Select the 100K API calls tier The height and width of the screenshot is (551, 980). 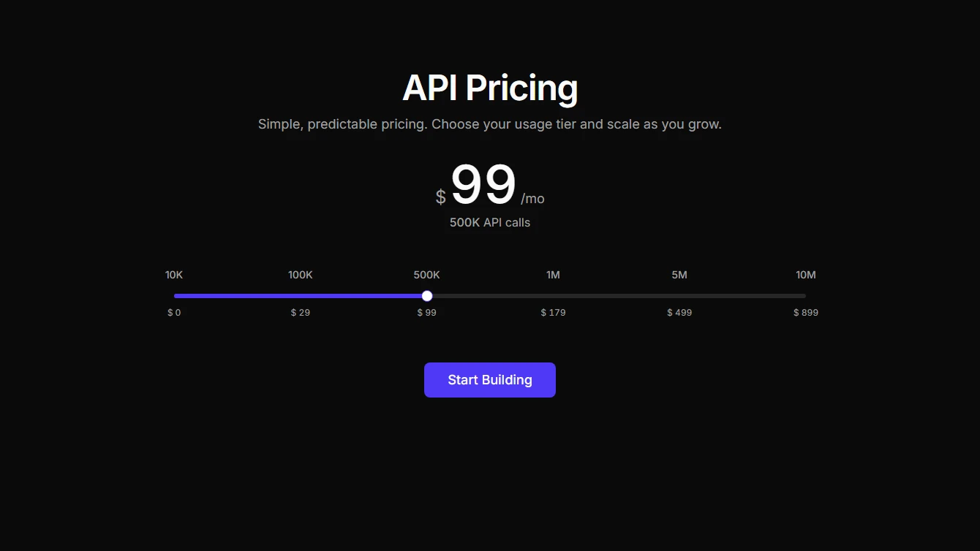click(x=300, y=275)
